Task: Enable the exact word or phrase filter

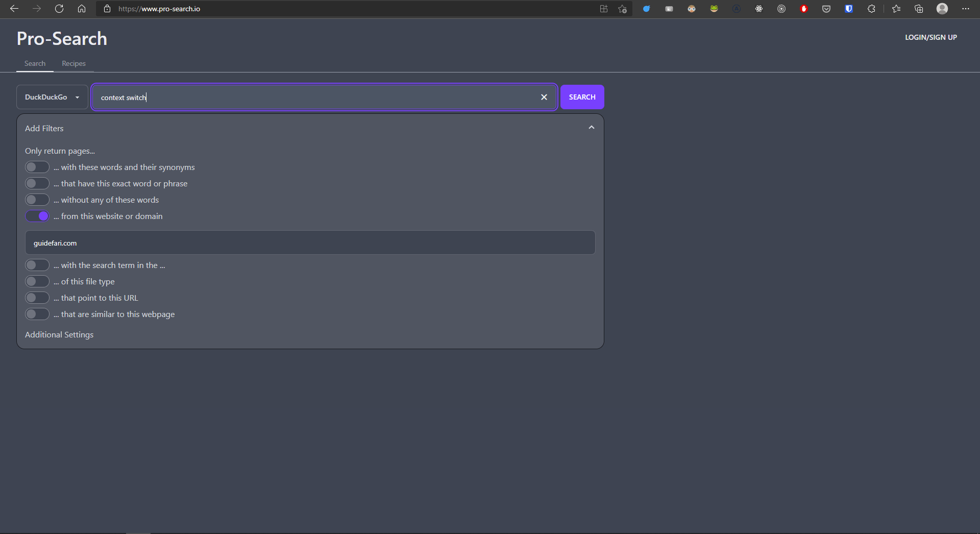Action: [37, 183]
